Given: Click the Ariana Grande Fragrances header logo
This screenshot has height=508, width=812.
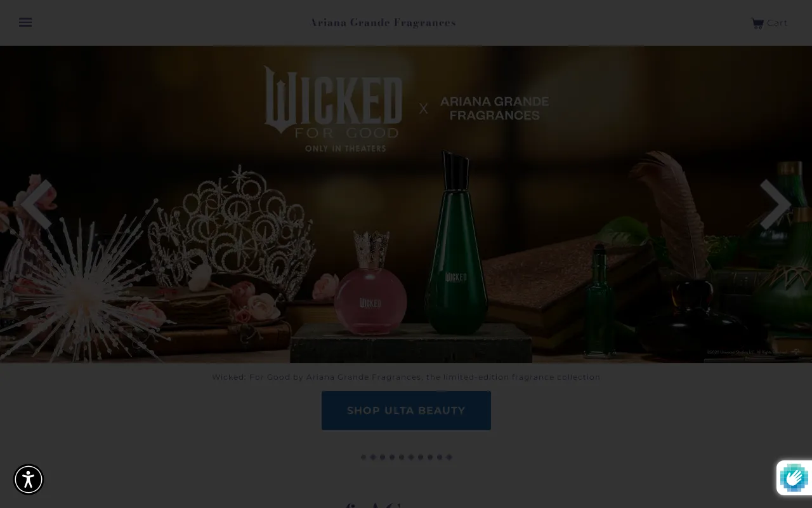Looking at the screenshot, I should coord(383,23).
